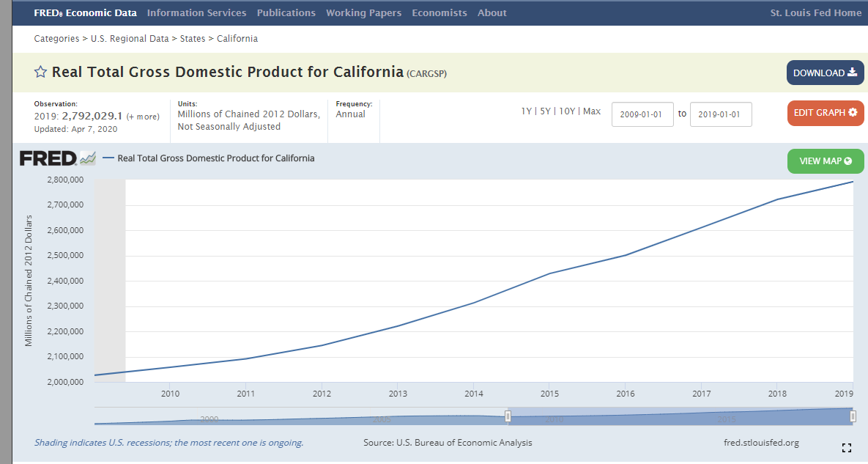Click the Updated: Apr 7, 2020 text

point(76,129)
